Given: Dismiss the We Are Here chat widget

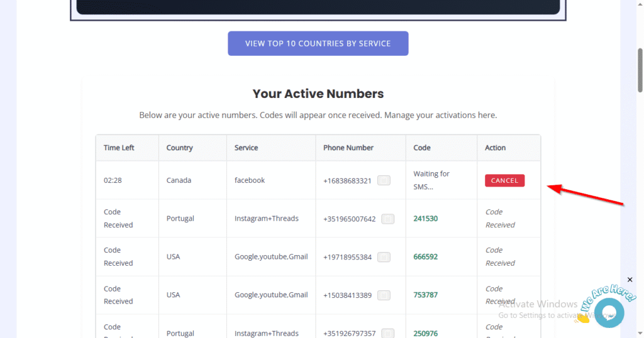Looking at the screenshot, I should (x=630, y=280).
